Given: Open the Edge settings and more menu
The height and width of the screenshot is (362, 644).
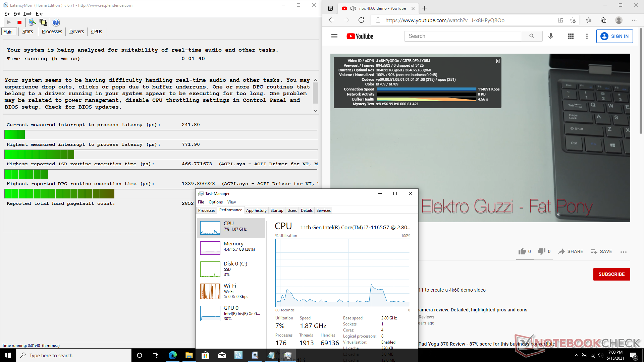Looking at the screenshot, I should click(x=634, y=20).
